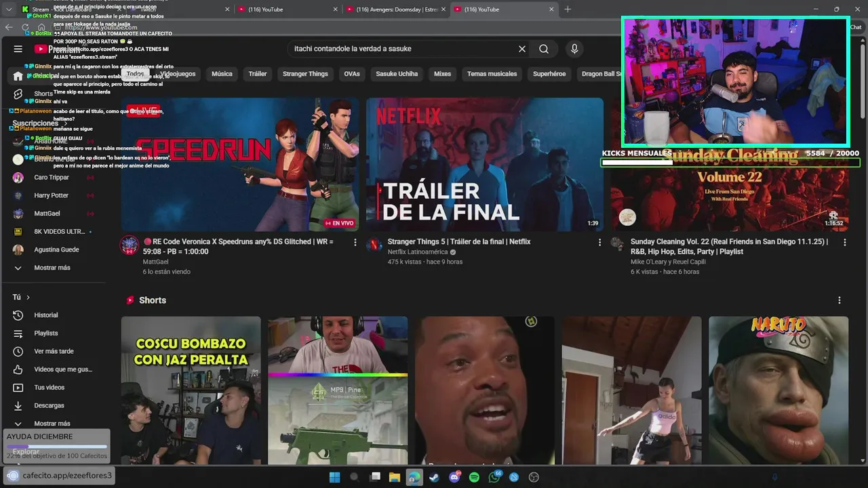Select the OVAs filter chip

coord(352,74)
